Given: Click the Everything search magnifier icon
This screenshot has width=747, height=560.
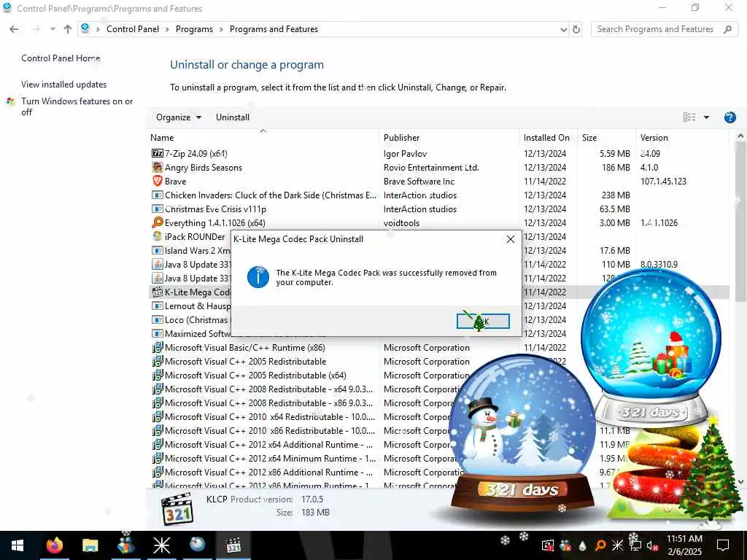Looking at the screenshot, I should 158,222.
